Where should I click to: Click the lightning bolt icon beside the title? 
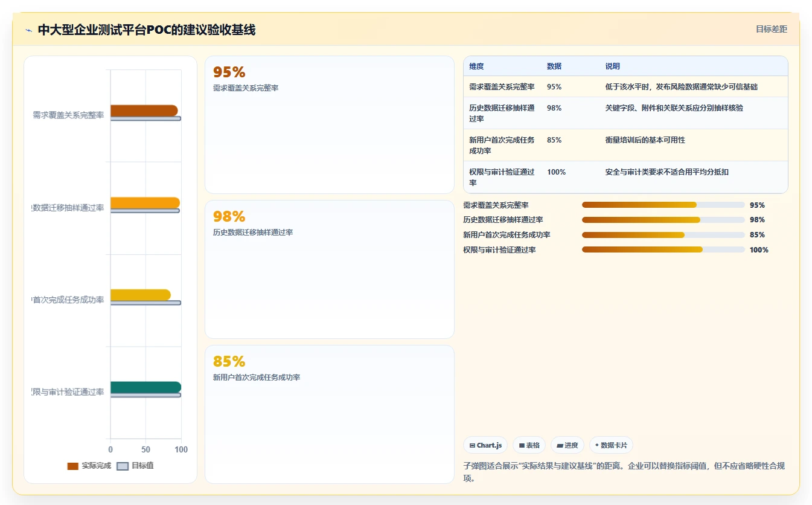[28, 30]
